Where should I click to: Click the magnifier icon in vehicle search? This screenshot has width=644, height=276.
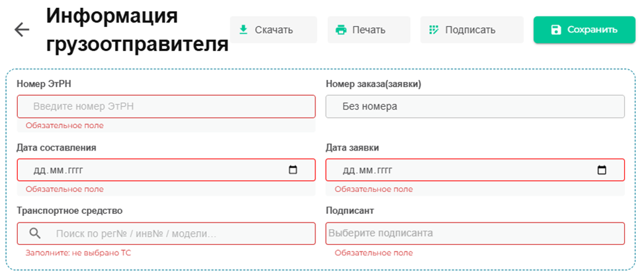[36, 234]
